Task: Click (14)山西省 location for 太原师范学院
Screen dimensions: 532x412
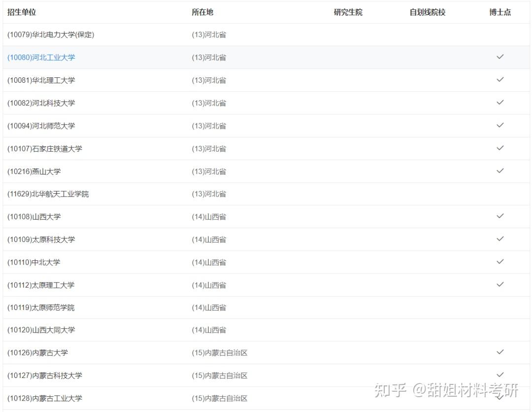Action: click(209, 308)
